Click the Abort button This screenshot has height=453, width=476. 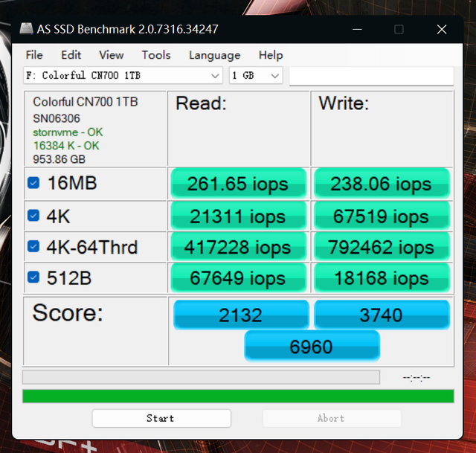tap(332, 418)
